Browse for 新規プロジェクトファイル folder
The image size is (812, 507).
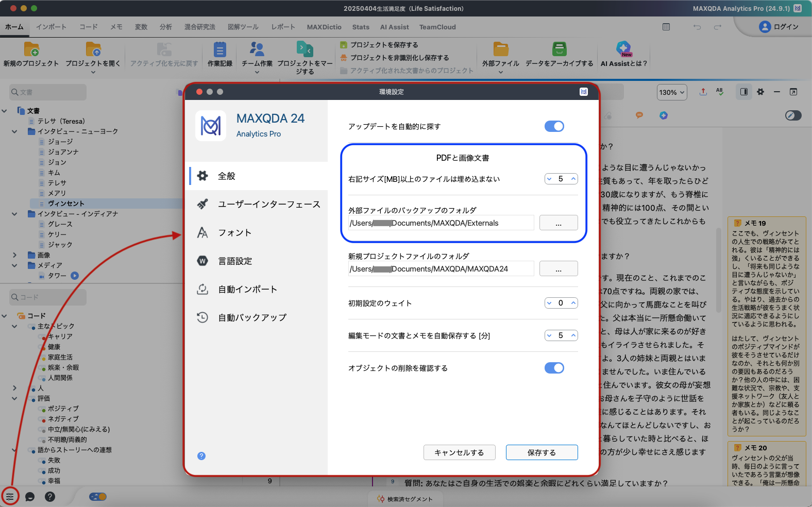click(x=559, y=268)
